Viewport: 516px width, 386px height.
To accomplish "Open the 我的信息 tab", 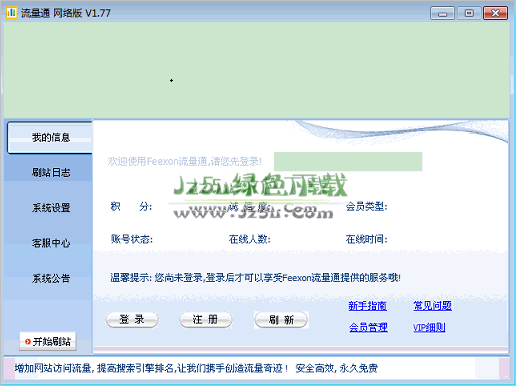I will 50,137.
